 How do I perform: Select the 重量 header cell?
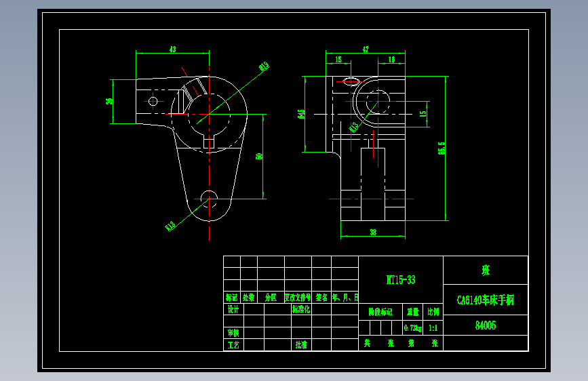pos(413,312)
